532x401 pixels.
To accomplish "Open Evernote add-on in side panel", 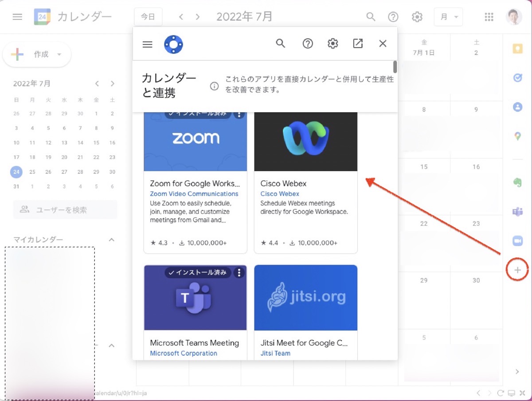I will (517, 182).
